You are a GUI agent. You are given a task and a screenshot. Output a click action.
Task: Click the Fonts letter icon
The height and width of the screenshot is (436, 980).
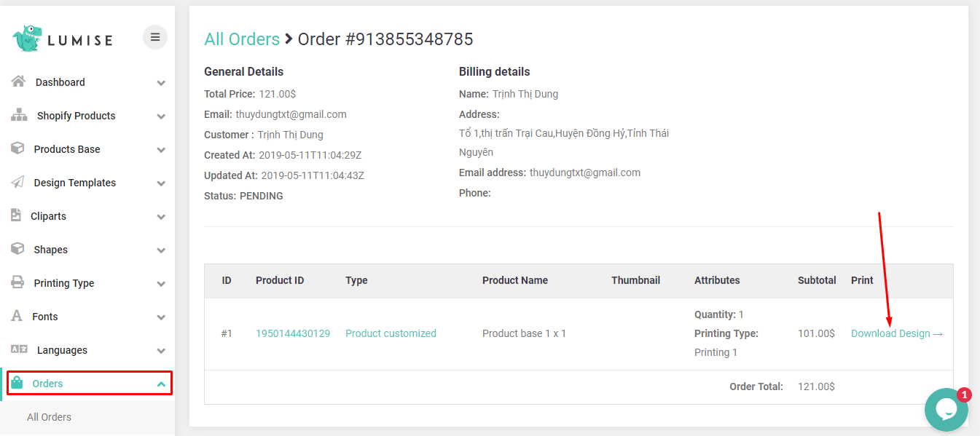[x=17, y=316]
